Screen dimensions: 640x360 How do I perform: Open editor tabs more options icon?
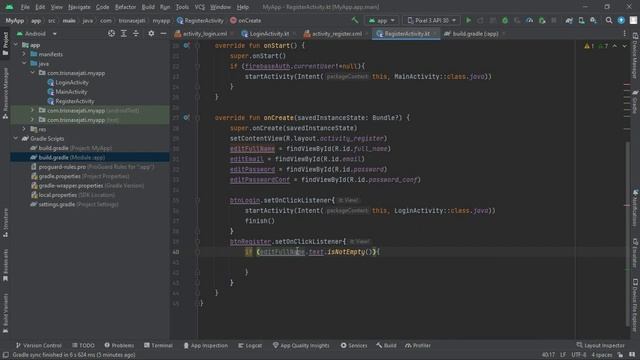(x=624, y=33)
